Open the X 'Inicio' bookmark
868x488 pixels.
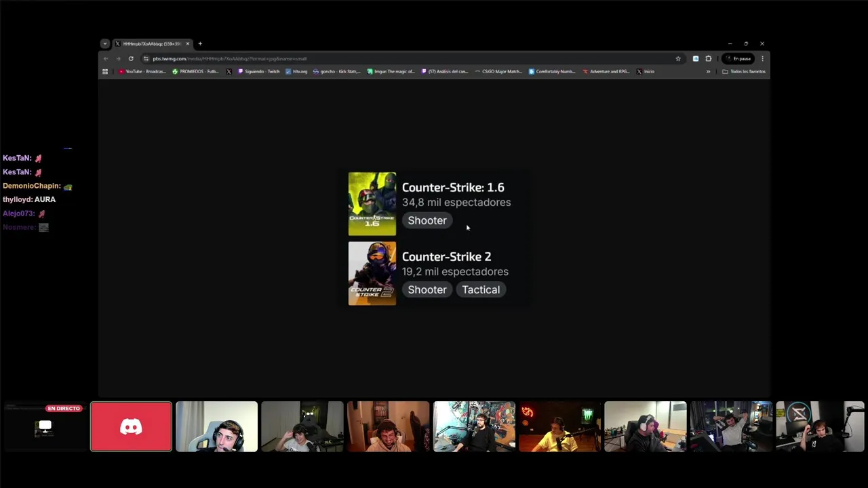tap(646, 71)
